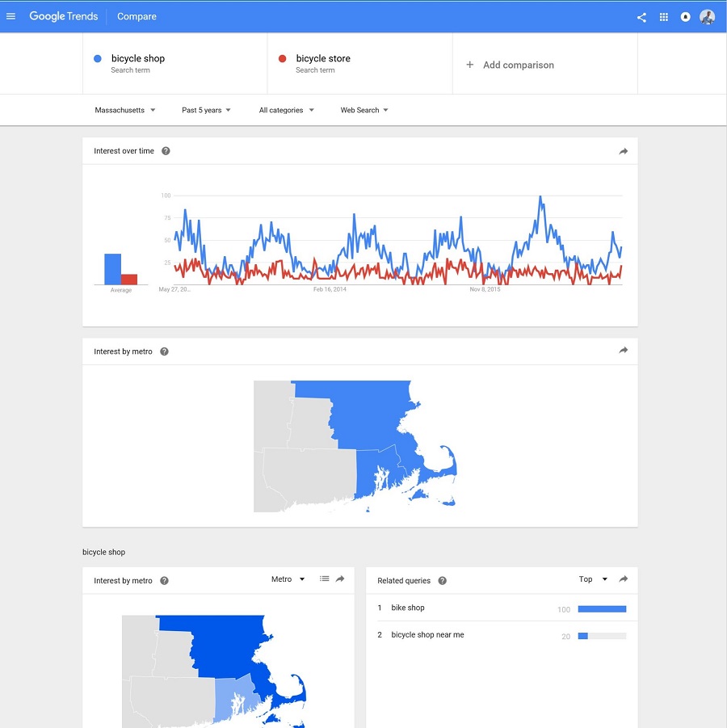The width and height of the screenshot is (727, 728).
Task: Open the account profile avatar
Action: pos(708,17)
